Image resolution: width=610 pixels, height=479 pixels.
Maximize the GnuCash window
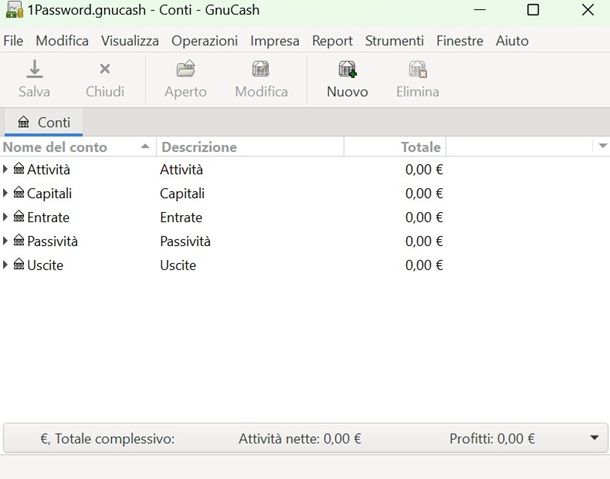[x=533, y=10]
